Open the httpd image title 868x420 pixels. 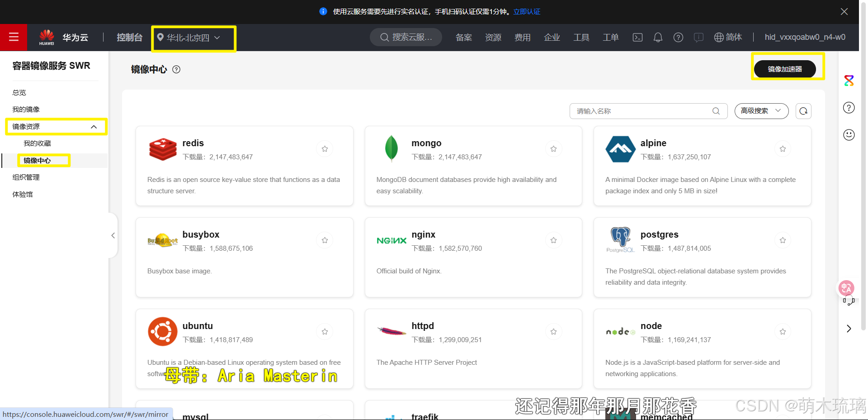tap(423, 326)
